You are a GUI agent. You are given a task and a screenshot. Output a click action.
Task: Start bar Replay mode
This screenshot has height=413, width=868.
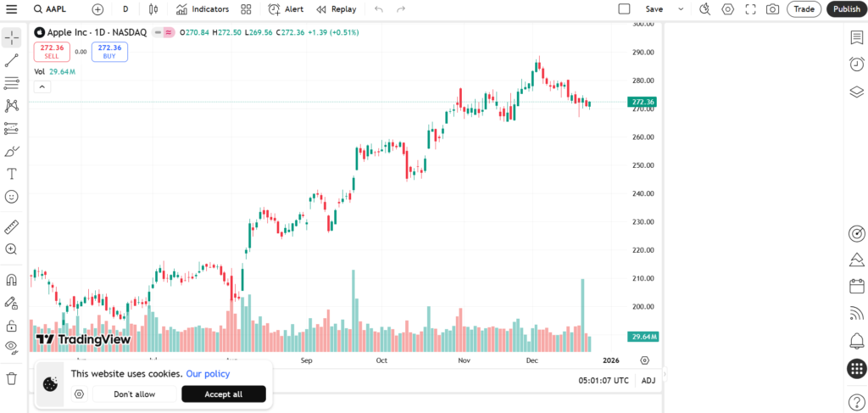point(336,8)
